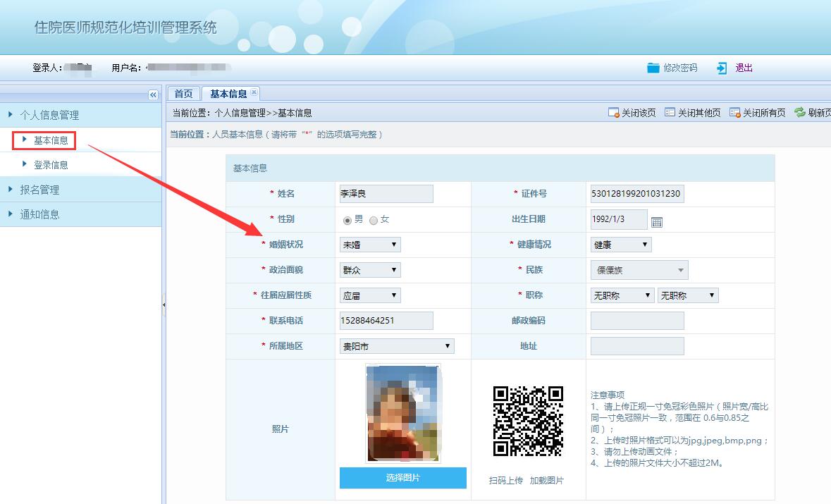Close the 基本信息 tab with its x icon
Image resolution: width=831 pixels, height=504 pixels.
[x=254, y=93]
